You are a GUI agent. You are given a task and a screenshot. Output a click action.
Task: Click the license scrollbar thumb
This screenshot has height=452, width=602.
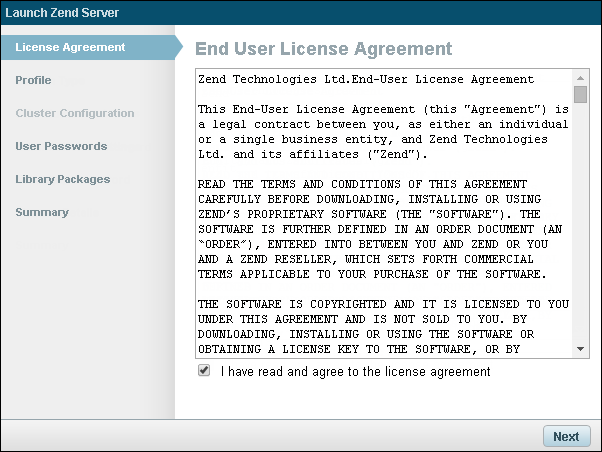pyautogui.click(x=581, y=95)
